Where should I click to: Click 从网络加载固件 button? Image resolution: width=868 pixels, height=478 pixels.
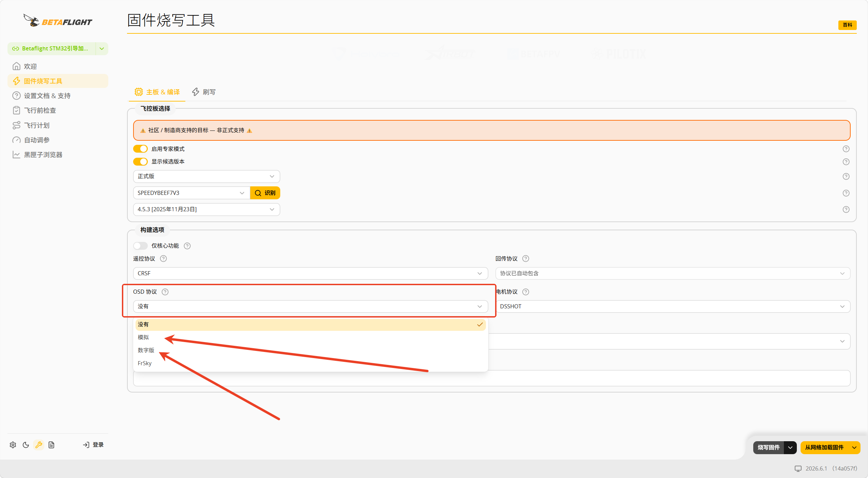(x=824, y=448)
